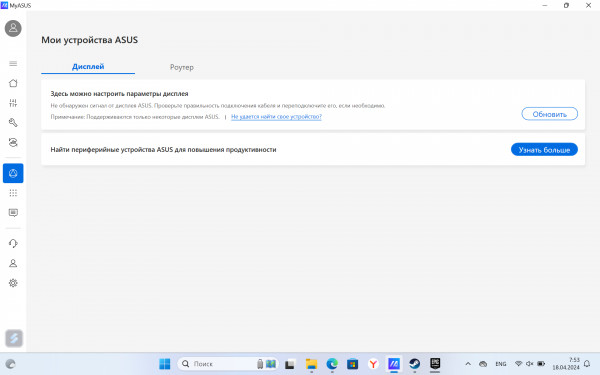Screen dimensions: 600x375
Task: Open File Explorer from the taskbar
Action: click(x=311, y=364)
